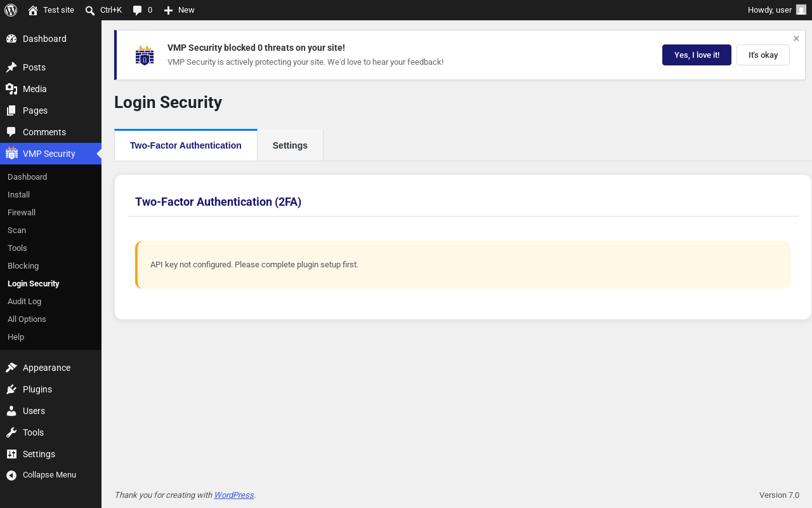Switch to the Two-Factor Authentication tab

tap(186, 145)
